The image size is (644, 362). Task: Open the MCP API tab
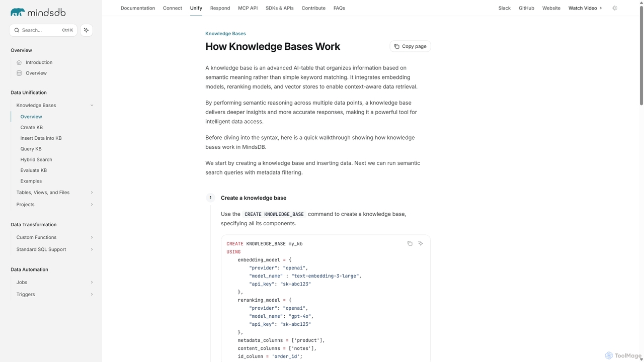click(x=248, y=8)
